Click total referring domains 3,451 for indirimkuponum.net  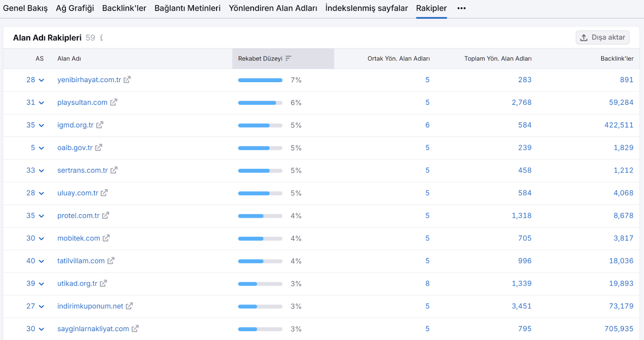[x=522, y=306]
